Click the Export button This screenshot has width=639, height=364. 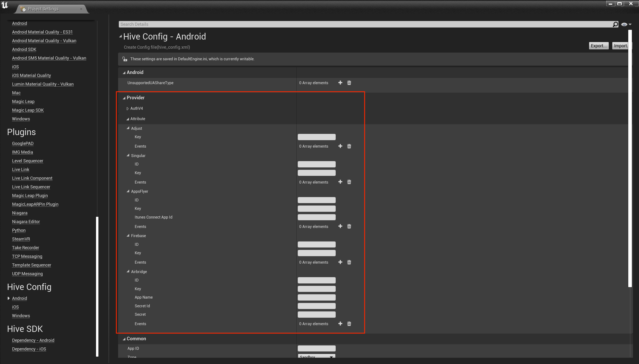[x=598, y=46]
